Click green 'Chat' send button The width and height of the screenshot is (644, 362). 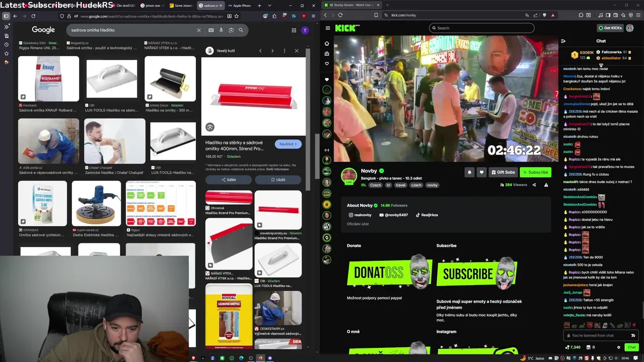(631, 347)
